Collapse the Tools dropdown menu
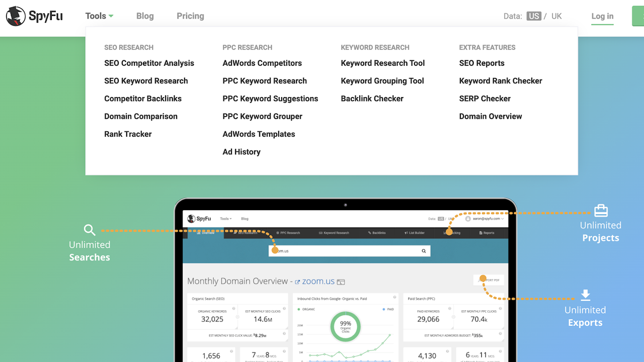This screenshot has width=644, height=362. click(x=99, y=16)
